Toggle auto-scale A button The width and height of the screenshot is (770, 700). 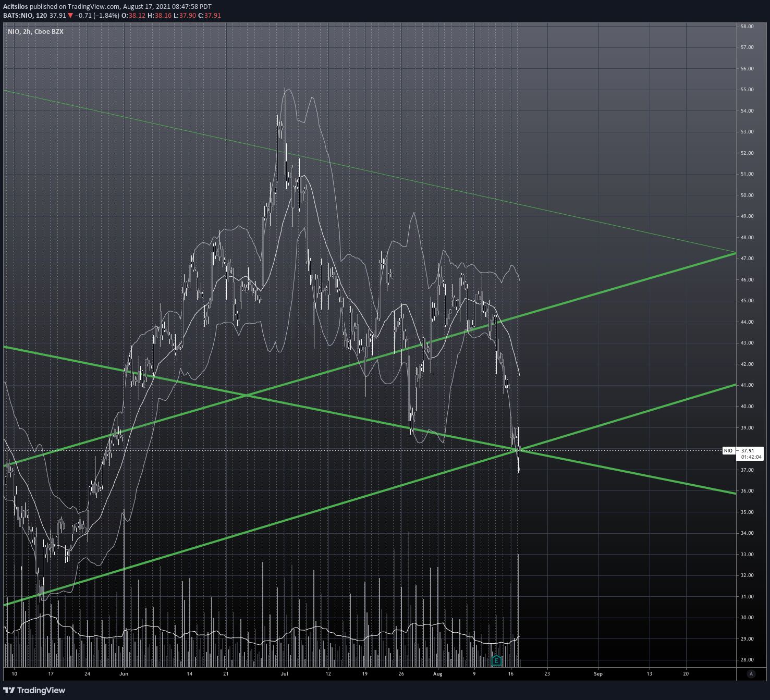pyautogui.click(x=751, y=673)
